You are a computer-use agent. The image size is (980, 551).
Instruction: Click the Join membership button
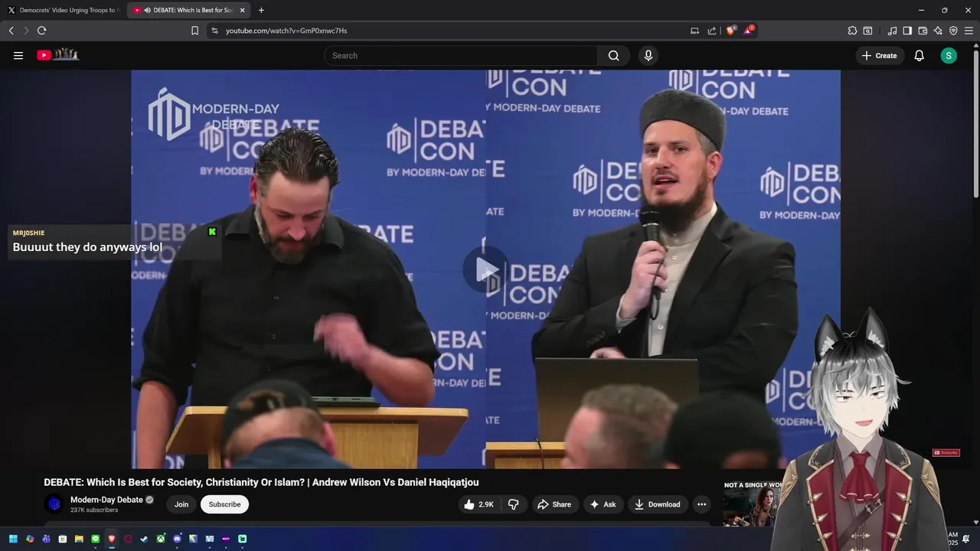pos(181,504)
